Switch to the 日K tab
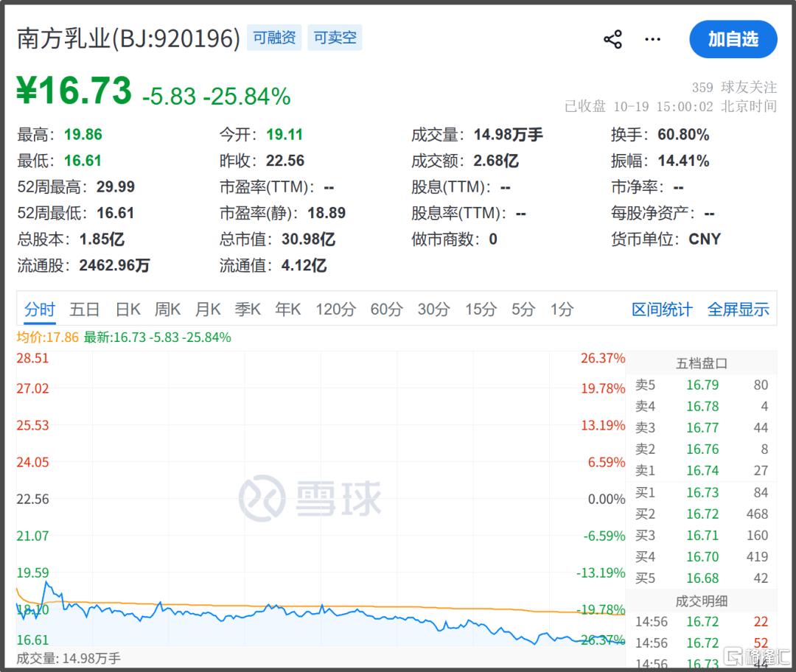This screenshot has width=796, height=672. (128, 309)
